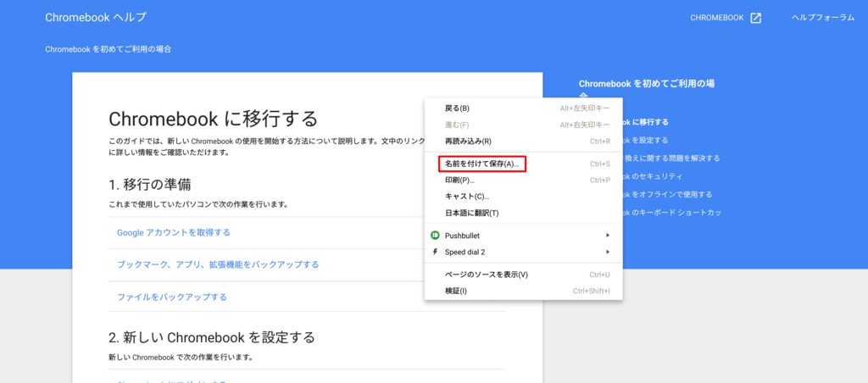The image size is (868, 383).
Task: Open sidebar link ending をオフラインで使用する
Action: 668,195
